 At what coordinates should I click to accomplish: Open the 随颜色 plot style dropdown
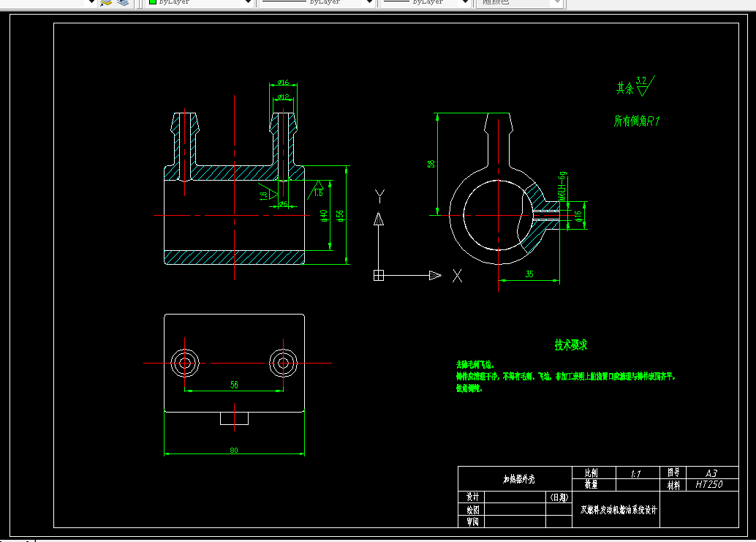(x=557, y=2)
